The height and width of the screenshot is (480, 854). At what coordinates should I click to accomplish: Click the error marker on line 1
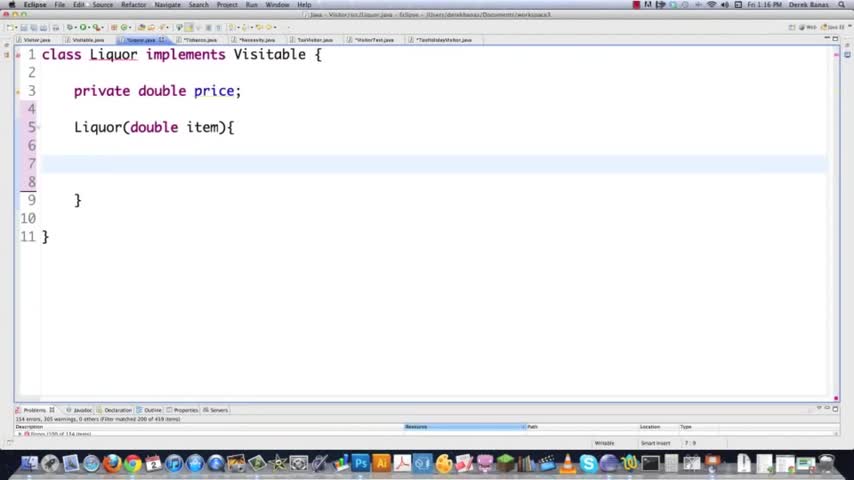click(18, 55)
